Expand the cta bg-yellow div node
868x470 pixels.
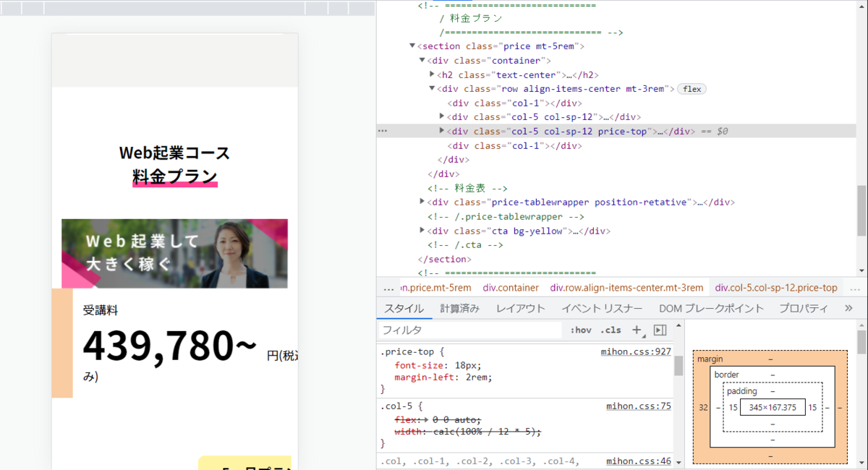[x=422, y=231]
